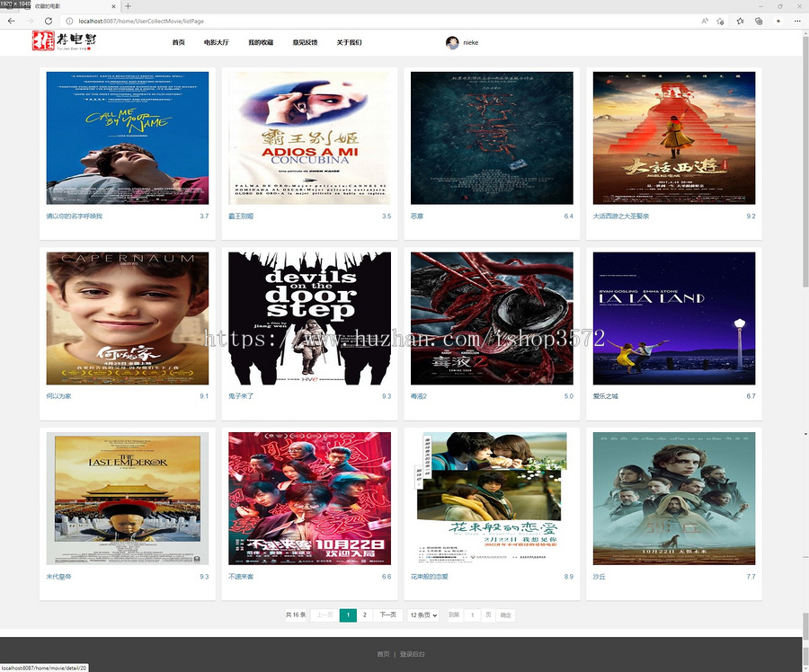
Task: Open 我的收藏 in the navigation menu
Action: 261,42
